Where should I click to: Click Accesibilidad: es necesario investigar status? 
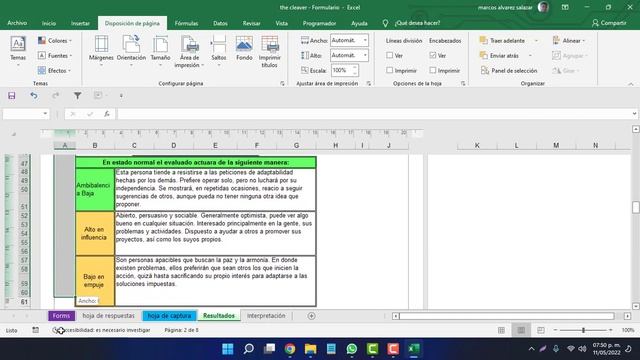coord(101,330)
